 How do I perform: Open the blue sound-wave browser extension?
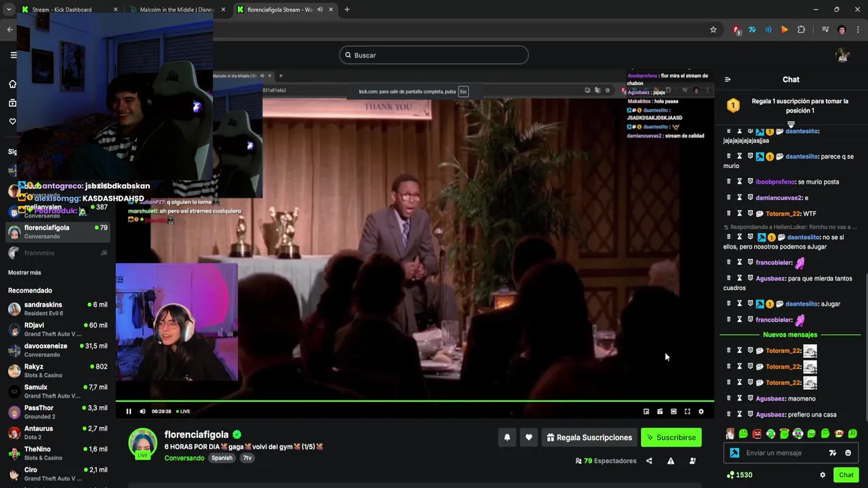click(x=768, y=30)
